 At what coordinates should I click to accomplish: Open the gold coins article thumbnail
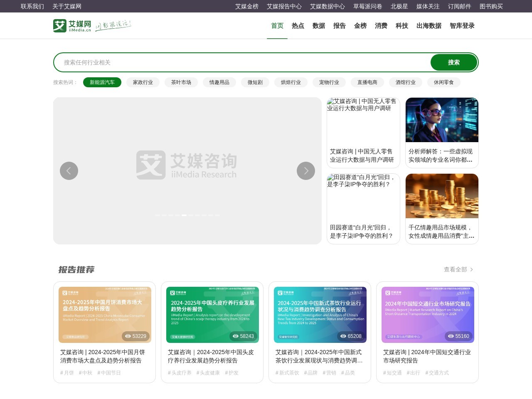tap(442, 196)
